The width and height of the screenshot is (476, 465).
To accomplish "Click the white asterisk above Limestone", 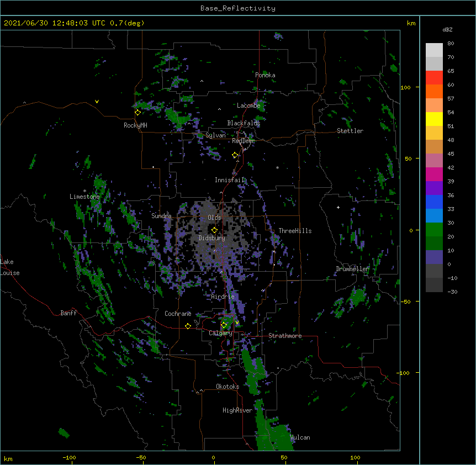I will (84, 191).
